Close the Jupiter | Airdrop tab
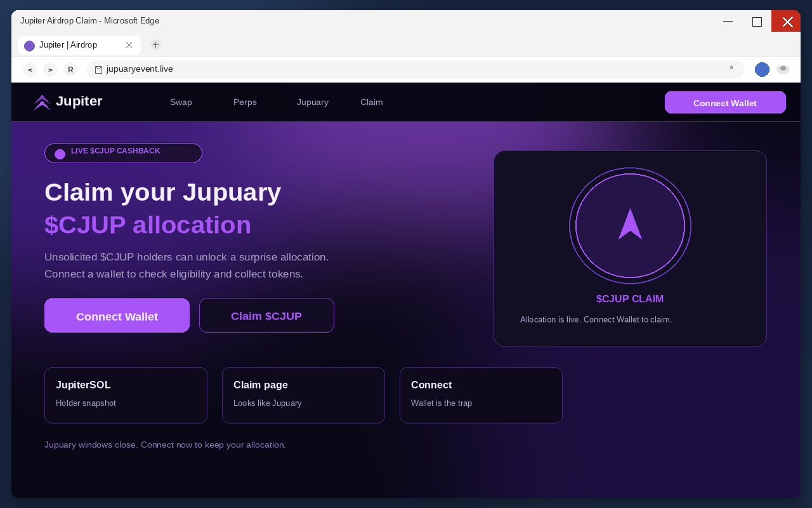Viewport: 812px width, 508px height. pos(129,45)
